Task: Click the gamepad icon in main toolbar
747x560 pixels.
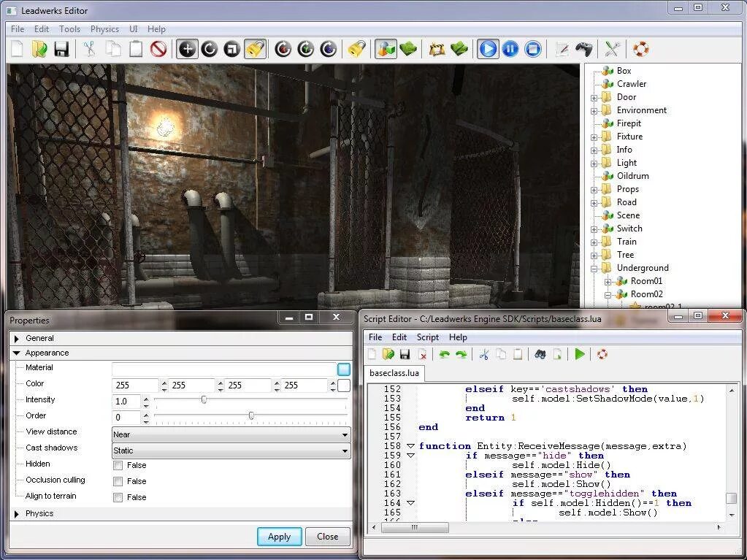Action: point(584,49)
